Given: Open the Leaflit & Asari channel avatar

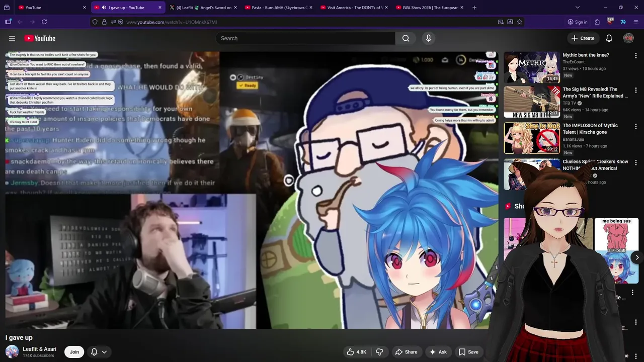Looking at the screenshot, I should tap(12, 352).
